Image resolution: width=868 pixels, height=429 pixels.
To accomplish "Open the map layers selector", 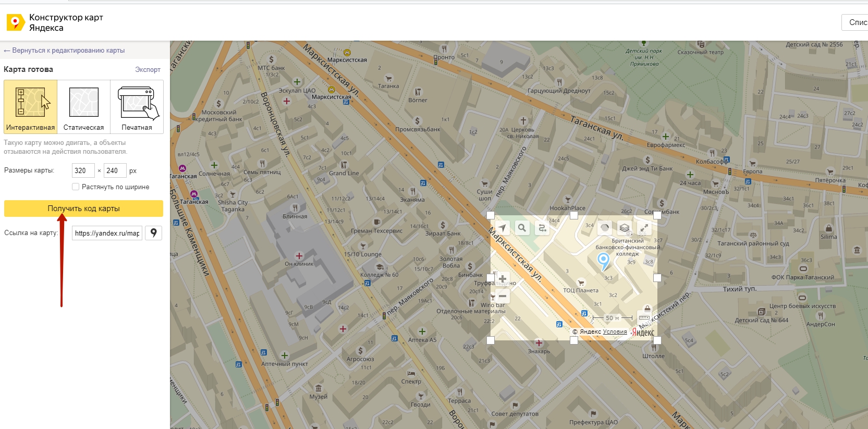I will [x=625, y=228].
